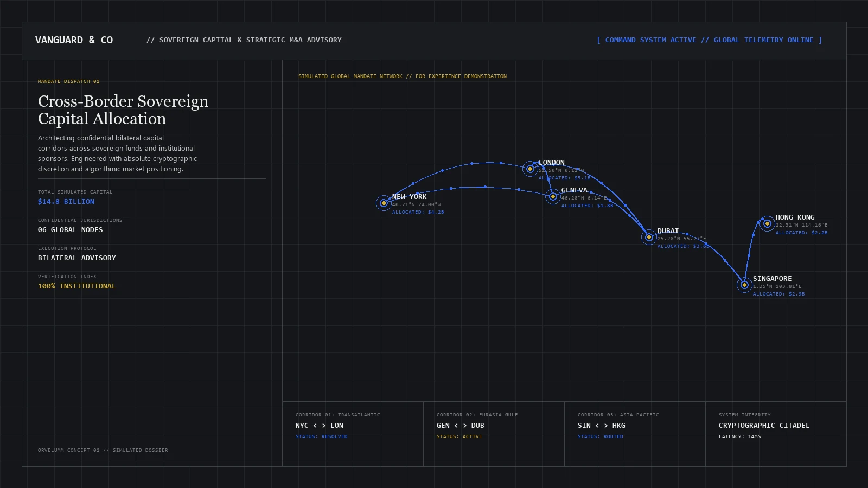Screen dimensions: 868x488
Task: Select the Hong Kong node marker
Action: pos(767,223)
